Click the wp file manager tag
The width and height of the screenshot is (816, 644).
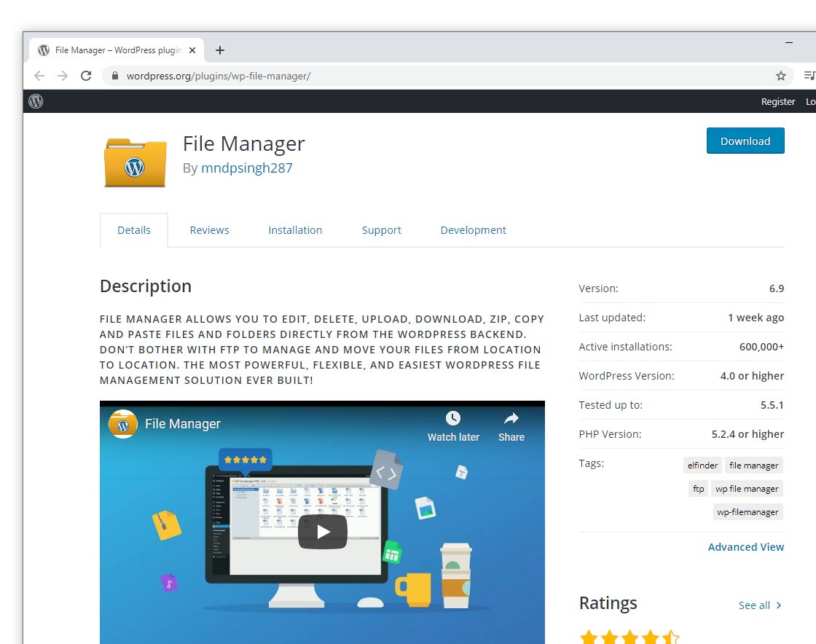pyautogui.click(x=747, y=488)
